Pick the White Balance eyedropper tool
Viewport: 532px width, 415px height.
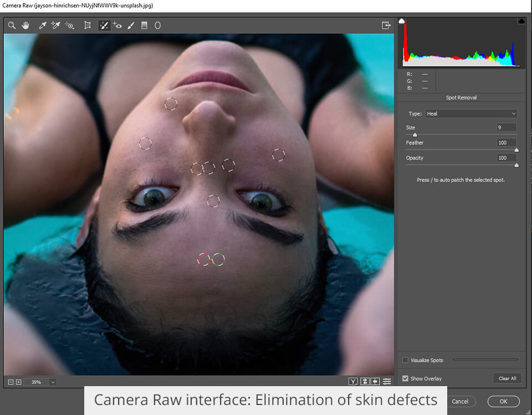[43, 25]
